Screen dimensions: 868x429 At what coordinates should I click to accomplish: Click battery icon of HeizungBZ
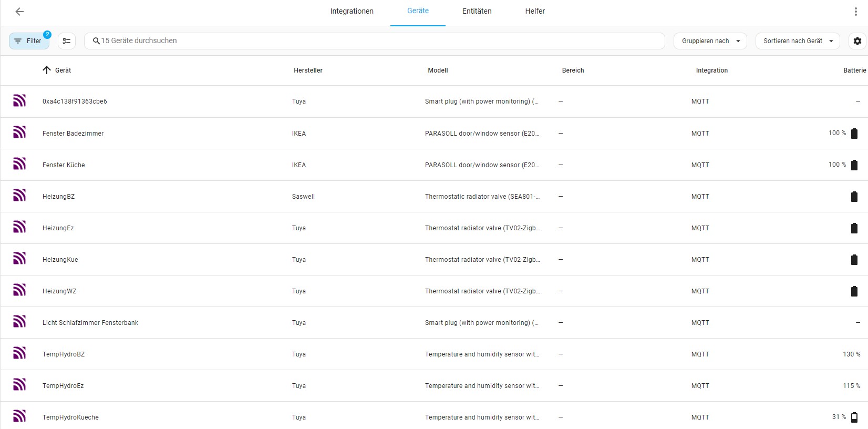(854, 197)
